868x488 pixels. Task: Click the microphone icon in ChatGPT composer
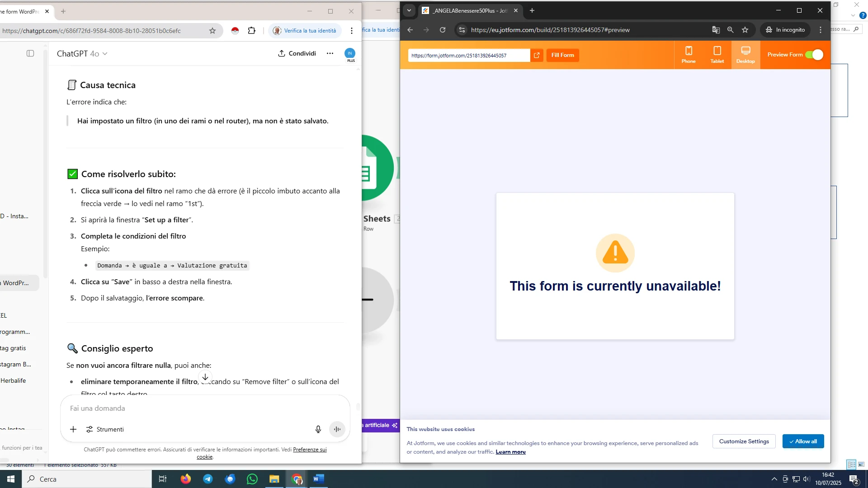pos(318,429)
